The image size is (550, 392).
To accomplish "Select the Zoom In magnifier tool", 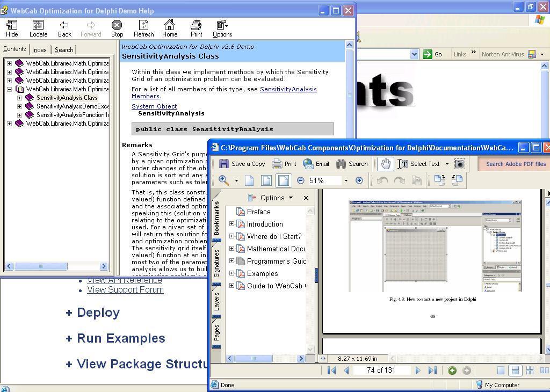I will click(224, 180).
